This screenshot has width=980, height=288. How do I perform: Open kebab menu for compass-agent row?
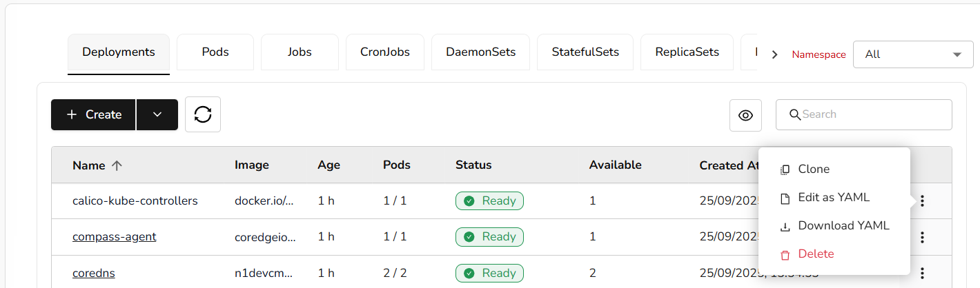point(922,237)
